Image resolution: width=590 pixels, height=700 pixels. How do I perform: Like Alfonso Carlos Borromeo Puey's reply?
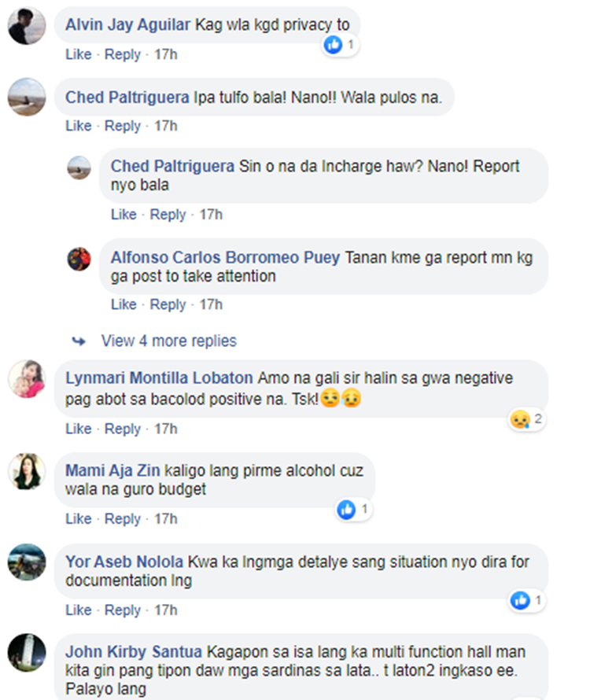tap(124, 304)
